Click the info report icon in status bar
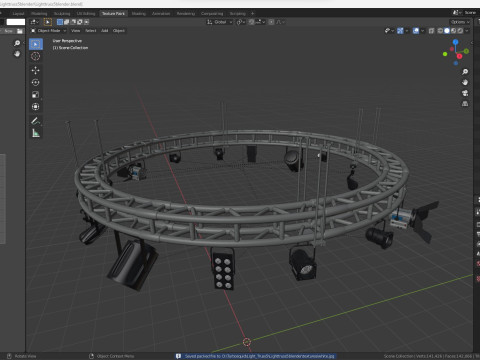 point(178,356)
